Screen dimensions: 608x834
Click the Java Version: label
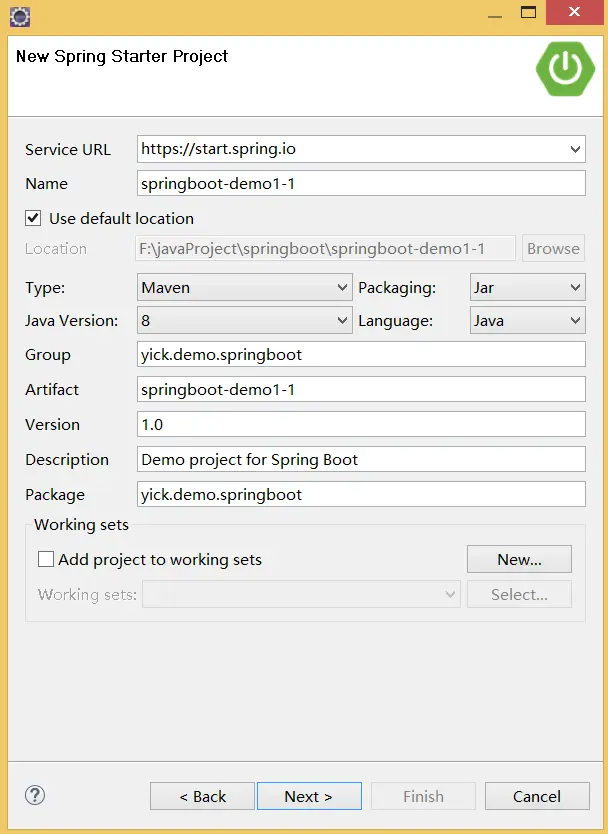pyautogui.click(x=71, y=321)
